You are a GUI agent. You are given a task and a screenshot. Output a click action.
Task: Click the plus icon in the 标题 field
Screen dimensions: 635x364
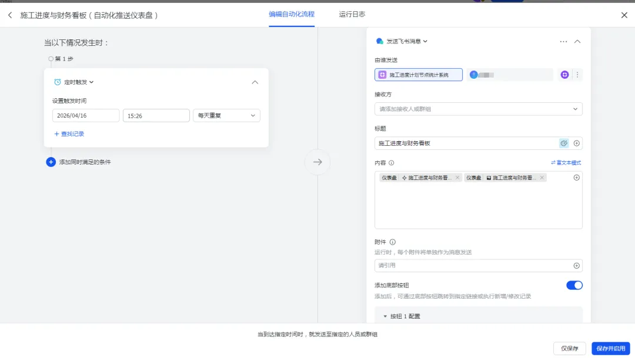pos(577,143)
